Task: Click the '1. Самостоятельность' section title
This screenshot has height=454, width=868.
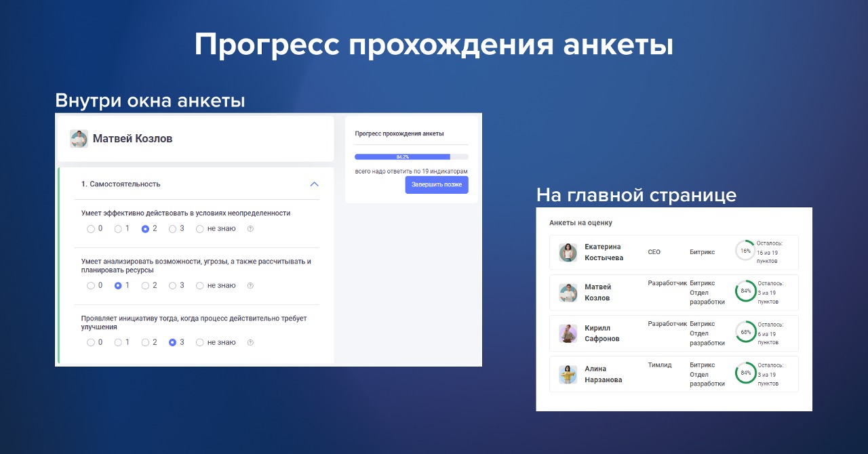Action: [x=121, y=184]
